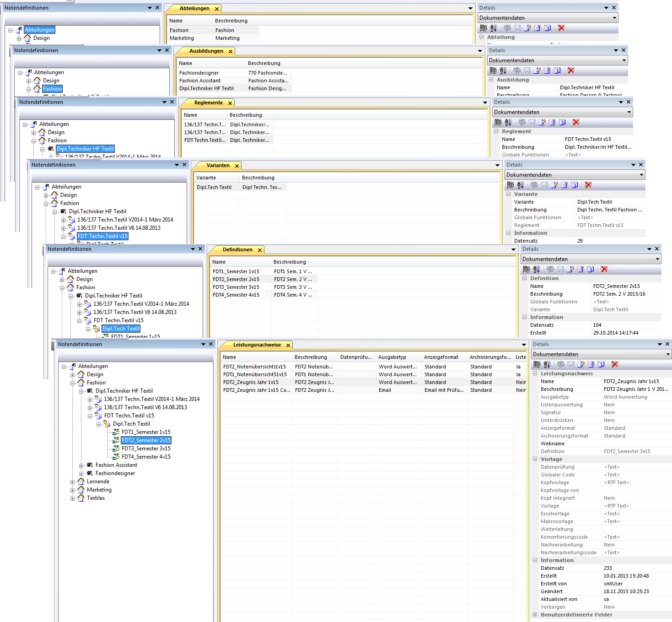Collapse the Dipl.Tech Textil tree node

click(x=98, y=423)
